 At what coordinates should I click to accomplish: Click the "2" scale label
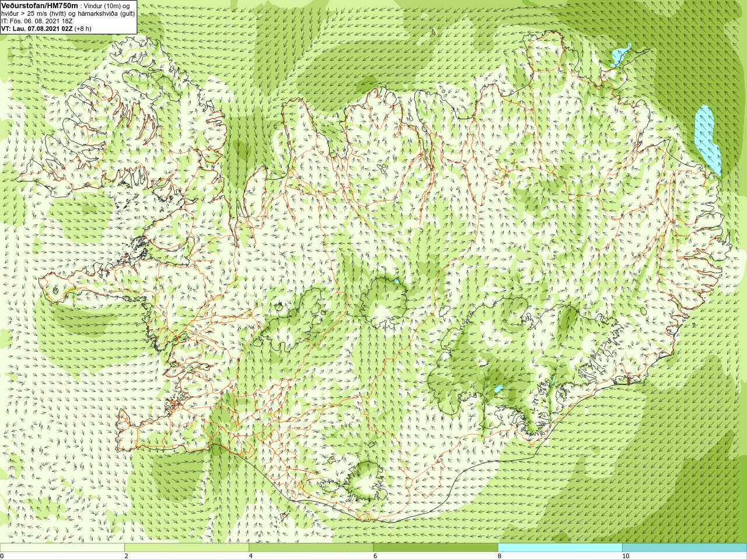coord(126,556)
